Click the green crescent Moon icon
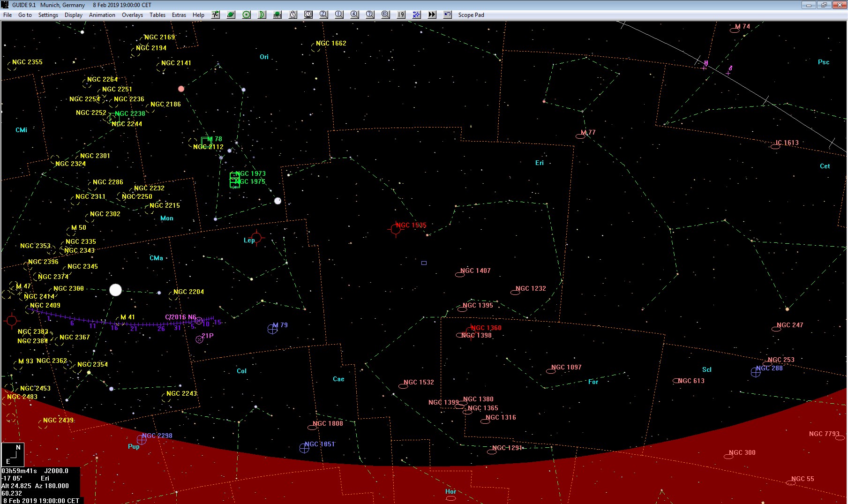The image size is (848, 504). (262, 15)
